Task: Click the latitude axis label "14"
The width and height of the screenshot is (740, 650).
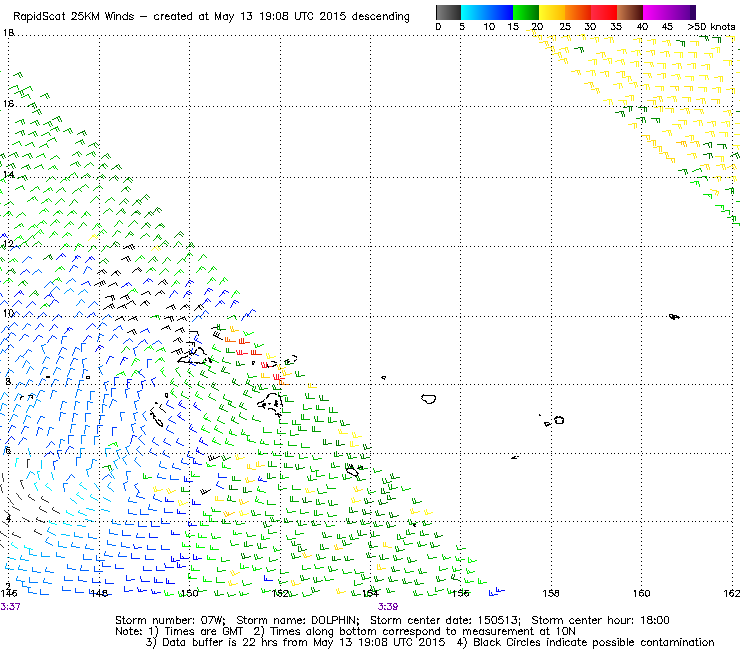Action: [8, 175]
